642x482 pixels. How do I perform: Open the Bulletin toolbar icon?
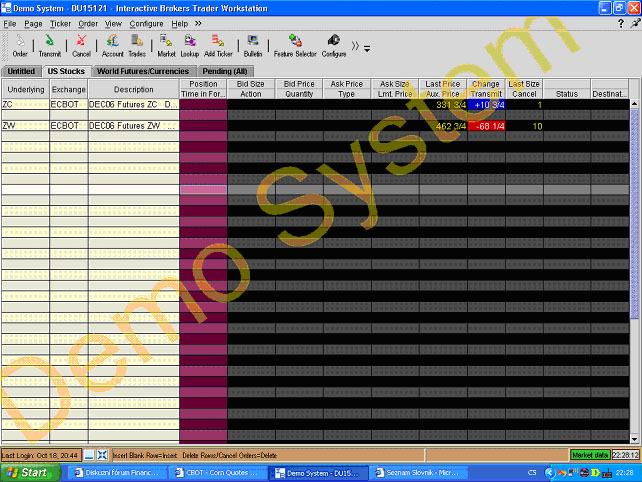(x=253, y=45)
